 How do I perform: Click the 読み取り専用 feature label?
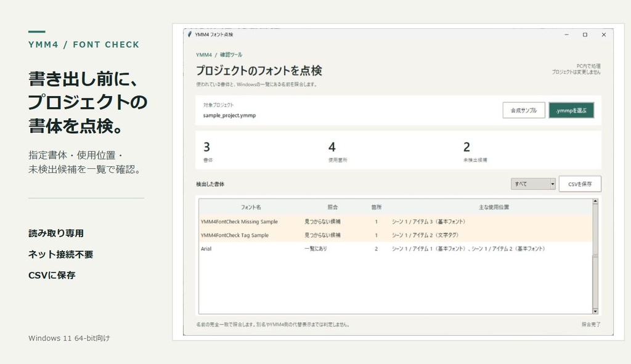[56, 233]
